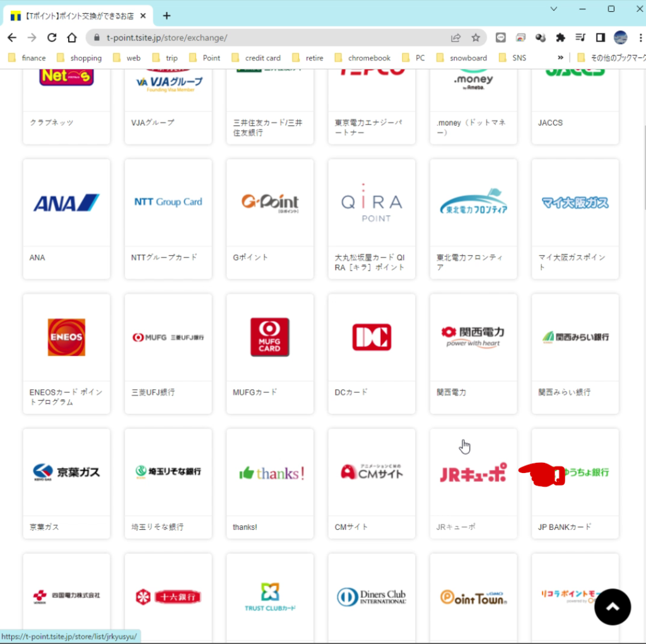This screenshot has width=646, height=644.
Task: Close the Tポイント tab
Action: click(143, 16)
